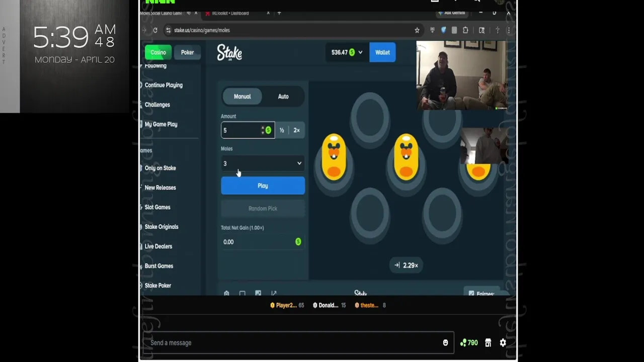Open My Game Play in sidebar

pos(161,124)
